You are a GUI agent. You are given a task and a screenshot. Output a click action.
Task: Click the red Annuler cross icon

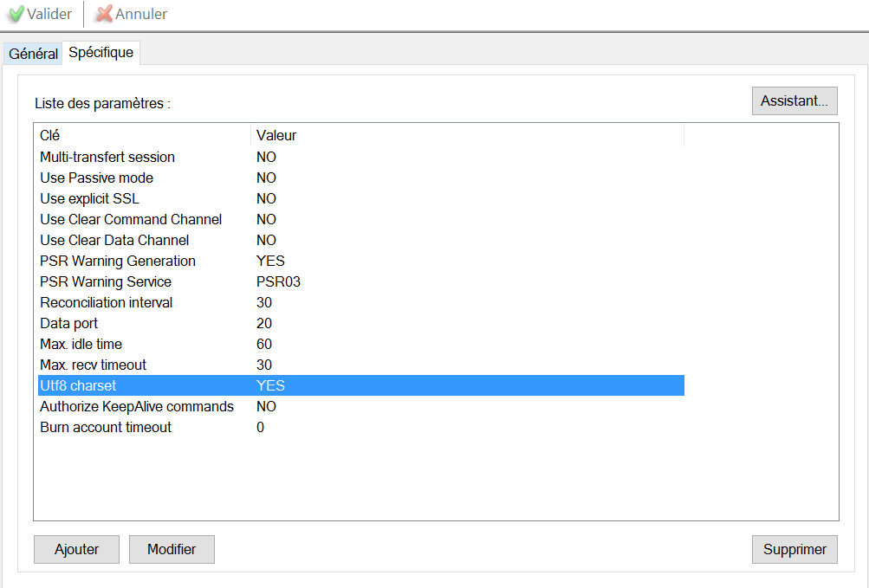[x=104, y=14]
